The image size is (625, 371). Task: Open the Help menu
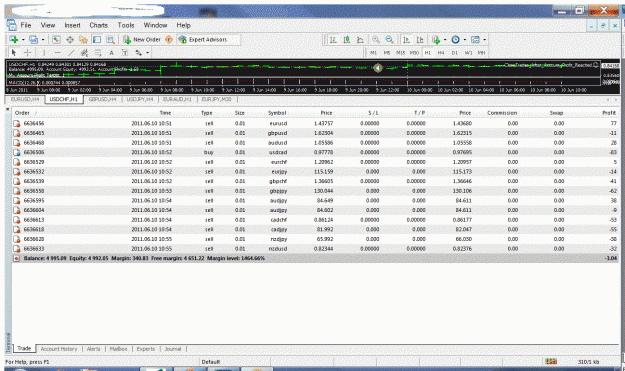183,25
